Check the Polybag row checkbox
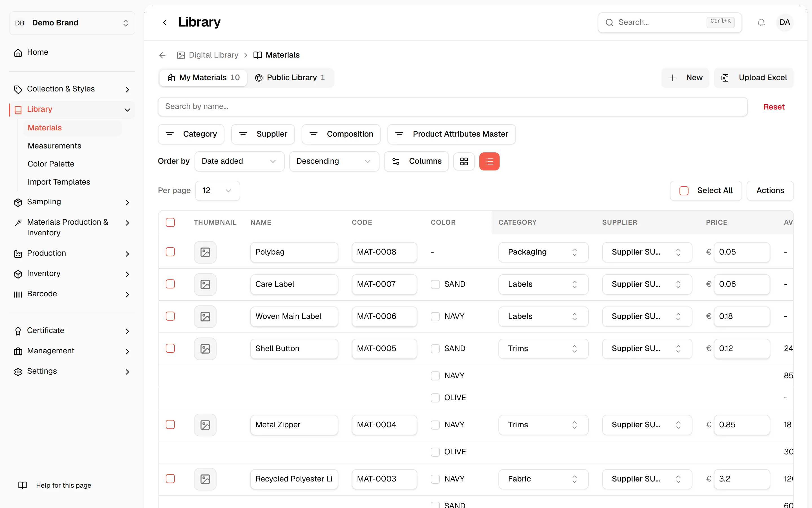 click(x=170, y=252)
